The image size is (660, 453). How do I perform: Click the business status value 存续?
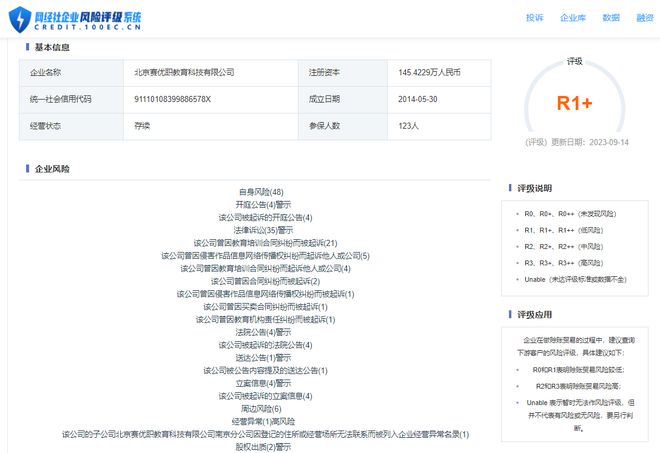(x=142, y=126)
